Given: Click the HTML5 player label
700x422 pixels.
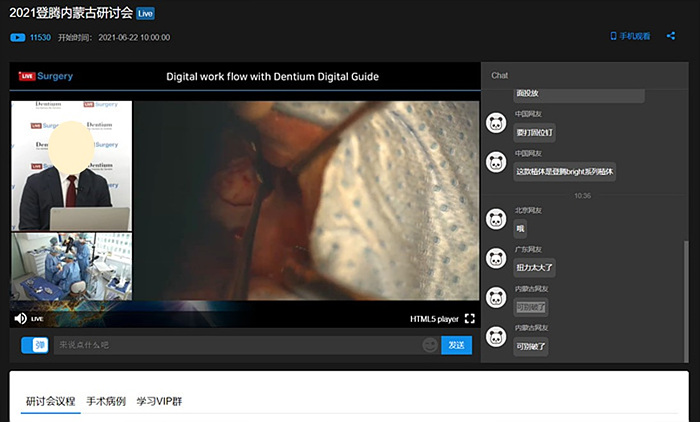Looking at the screenshot, I should (434, 319).
